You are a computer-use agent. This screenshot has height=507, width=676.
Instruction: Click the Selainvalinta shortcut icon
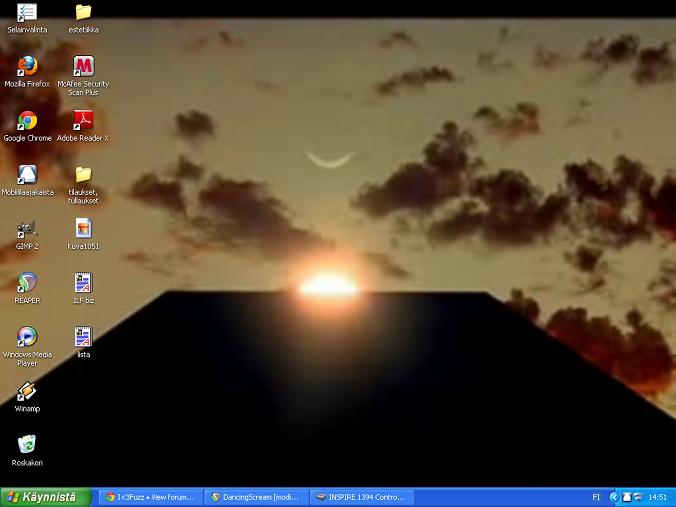(x=27, y=13)
